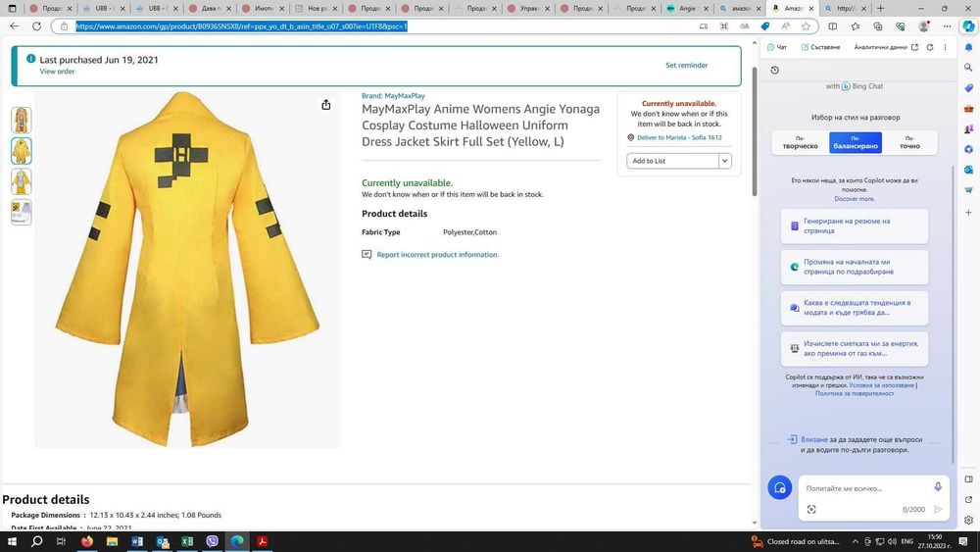Click the page vertical scrollbar
Viewport: 980px width, 552px height.
[x=755, y=131]
